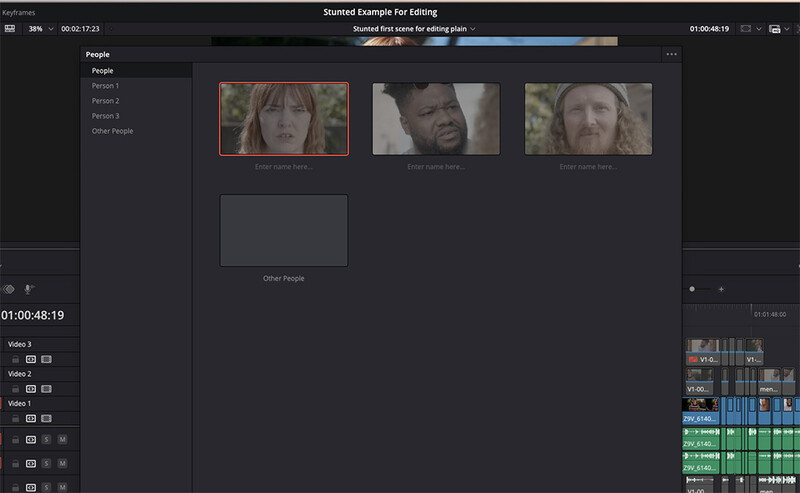800x493 pixels.
Task: Disable Video 1 track filmstrip icon
Action: click(46, 418)
